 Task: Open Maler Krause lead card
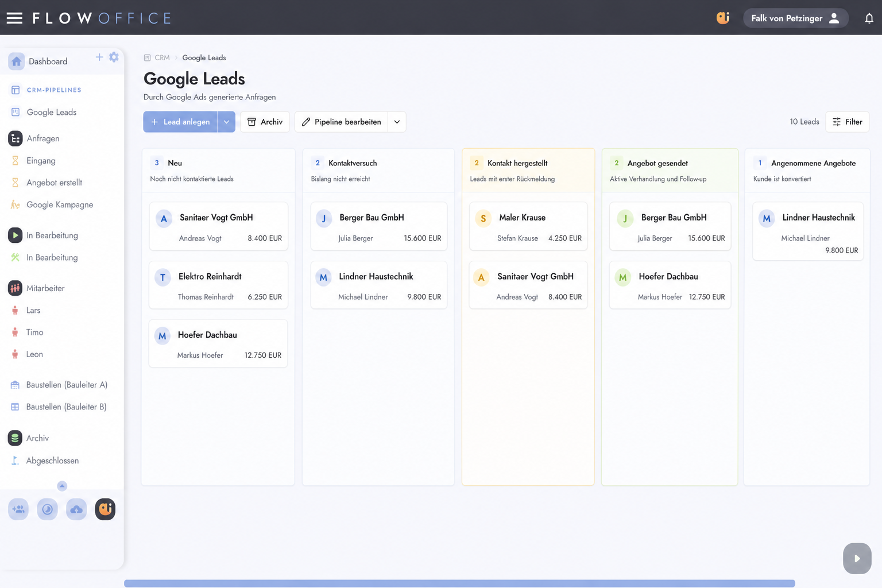tap(528, 226)
